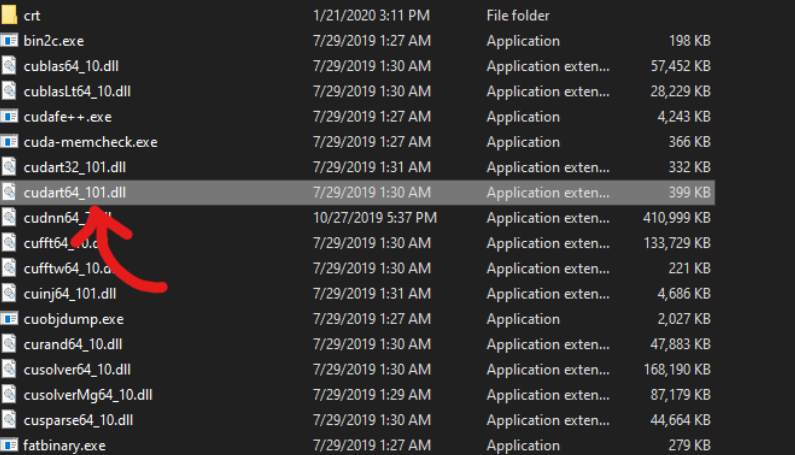Click the bin2c.exe application icon
795x455 pixels.
point(9,41)
